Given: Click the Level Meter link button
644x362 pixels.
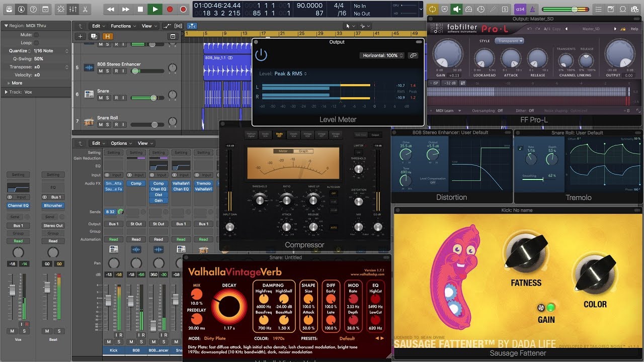Looking at the screenshot, I should click(x=413, y=55).
